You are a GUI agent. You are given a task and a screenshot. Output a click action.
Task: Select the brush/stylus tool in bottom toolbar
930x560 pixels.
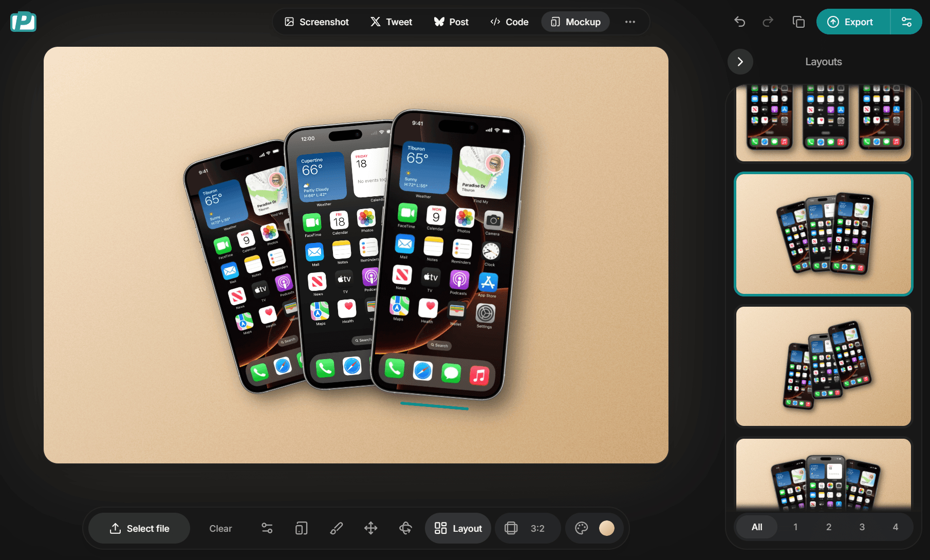[337, 528]
